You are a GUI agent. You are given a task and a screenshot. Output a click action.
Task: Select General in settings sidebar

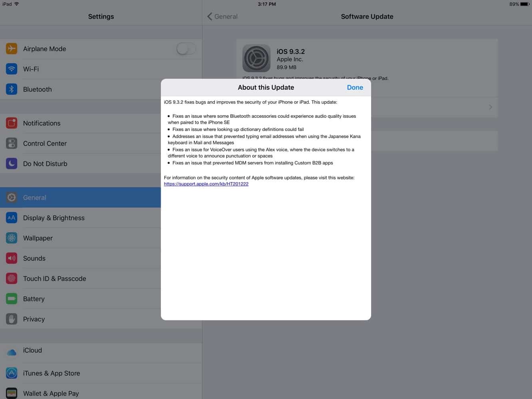pyautogui.click(x=80, y=197)
